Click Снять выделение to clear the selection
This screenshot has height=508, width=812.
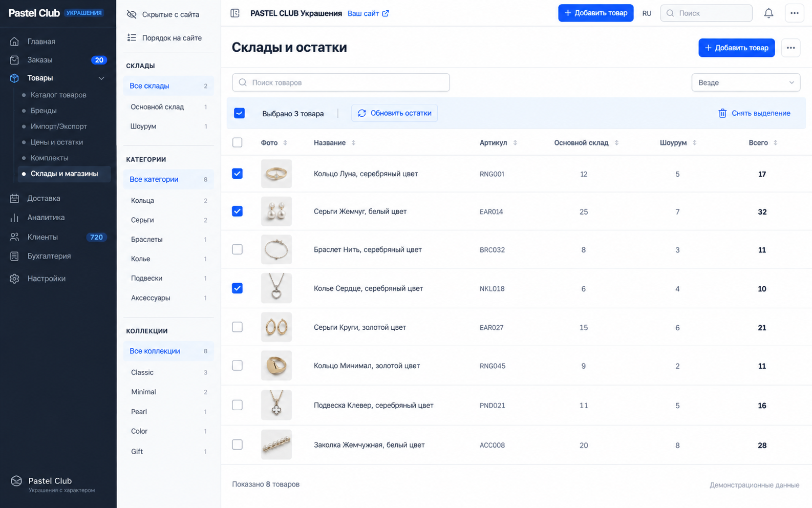click(754, 113)
